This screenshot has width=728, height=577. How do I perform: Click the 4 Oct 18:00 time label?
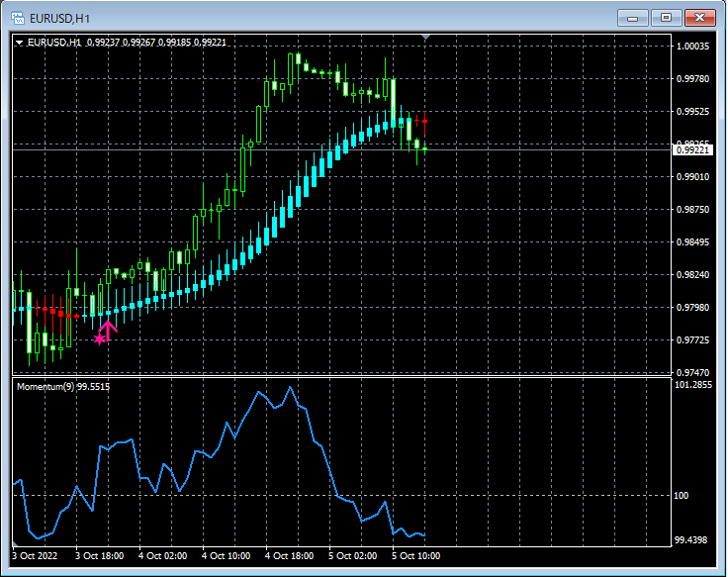click(x=290, y=556)
